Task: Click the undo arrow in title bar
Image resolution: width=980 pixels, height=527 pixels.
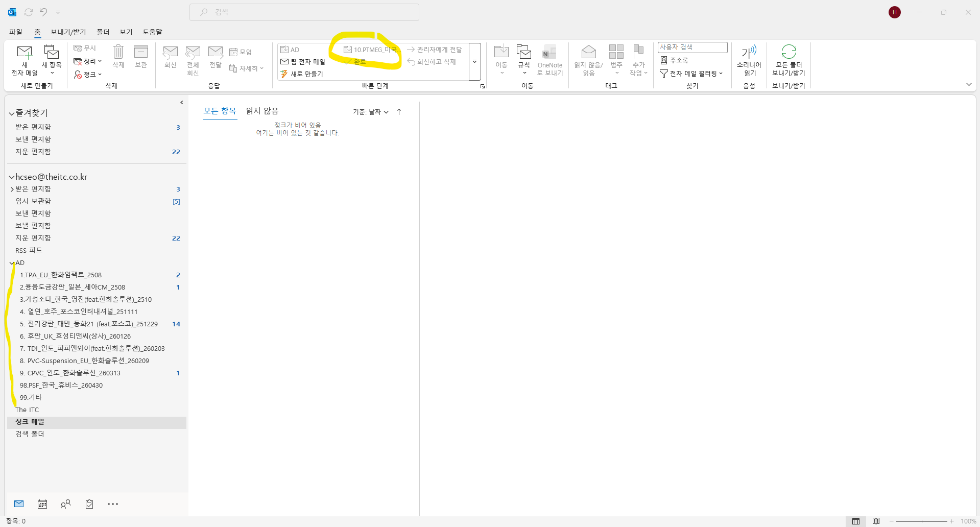Action: (43, 12)
